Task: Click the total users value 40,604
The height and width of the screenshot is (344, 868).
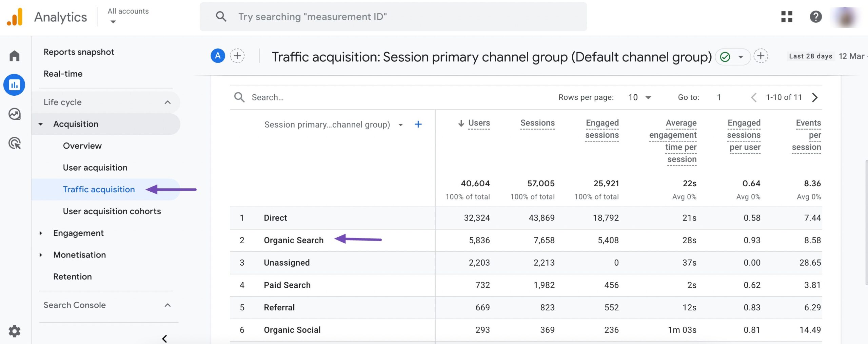Action: click(x=475, y=184)
